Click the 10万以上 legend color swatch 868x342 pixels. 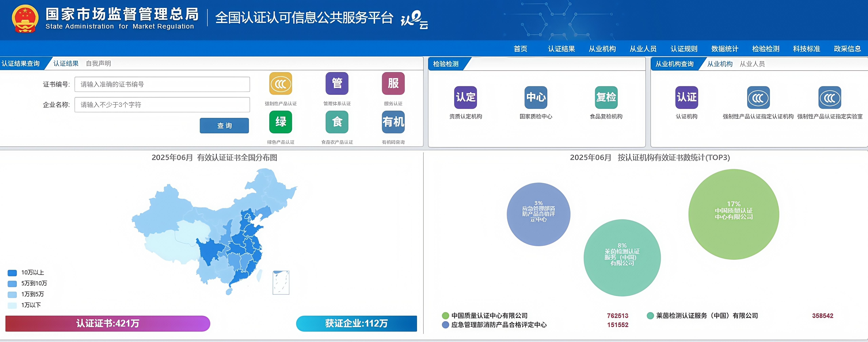tap(13, 273)
